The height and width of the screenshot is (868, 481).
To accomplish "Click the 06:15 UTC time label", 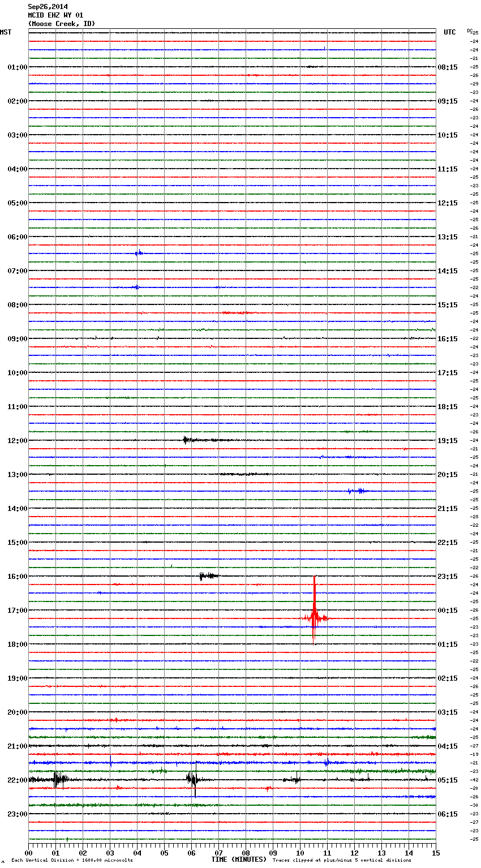I will 448,814.
